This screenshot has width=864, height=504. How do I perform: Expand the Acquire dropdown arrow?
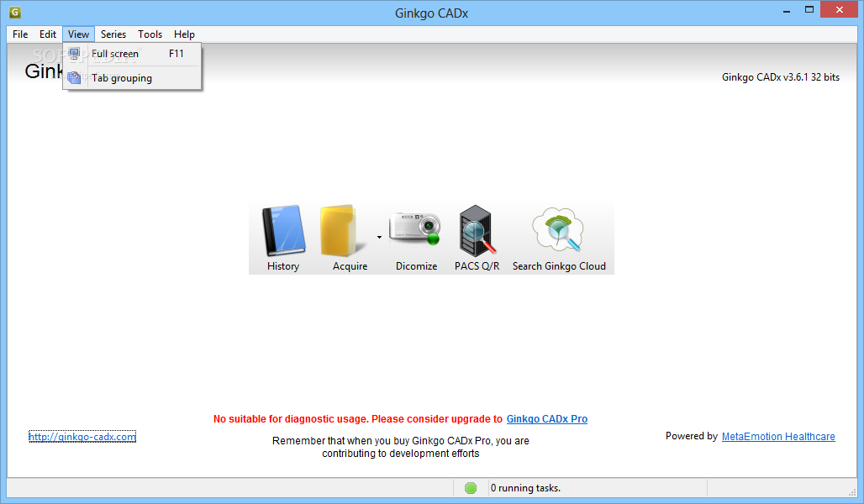click(x=379, y=238)
